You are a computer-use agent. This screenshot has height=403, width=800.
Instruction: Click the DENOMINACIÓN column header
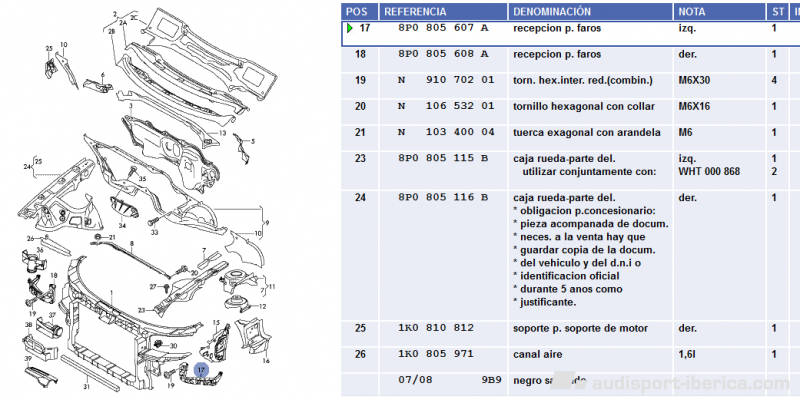590,11
